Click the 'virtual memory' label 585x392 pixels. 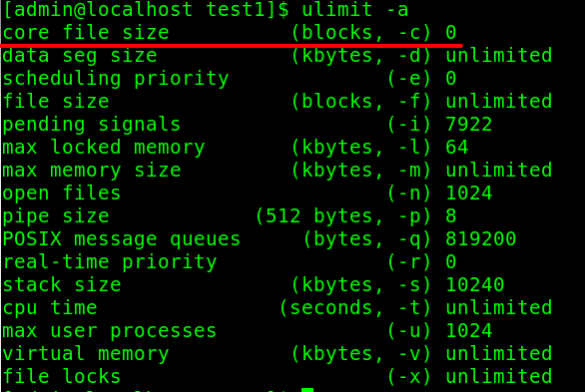86,354
